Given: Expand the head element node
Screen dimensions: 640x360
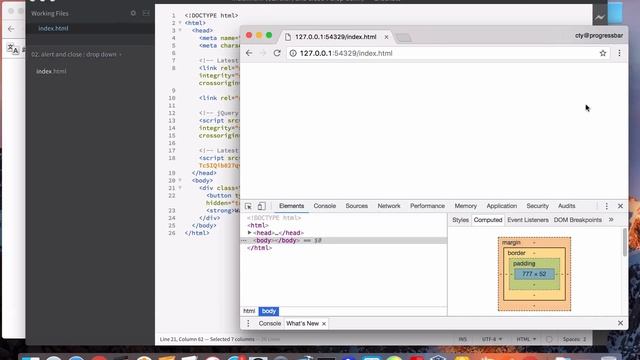Looking at the screenshot, I should coord(249,233).
